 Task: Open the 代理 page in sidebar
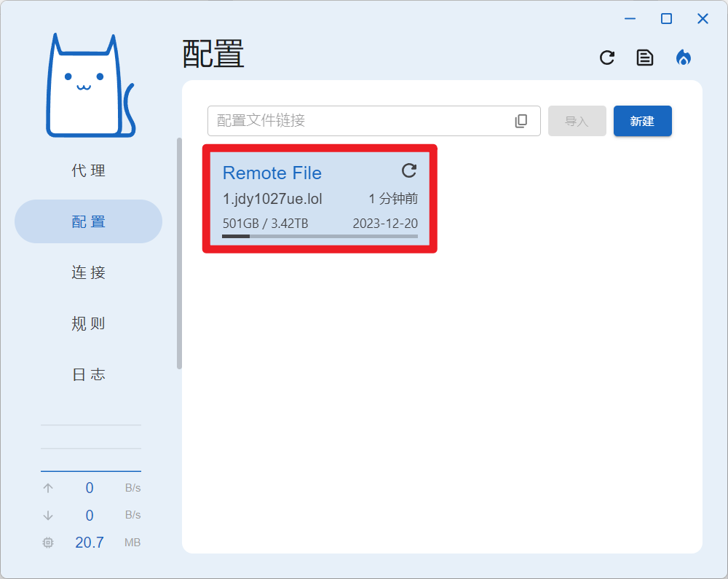[88, 170]
